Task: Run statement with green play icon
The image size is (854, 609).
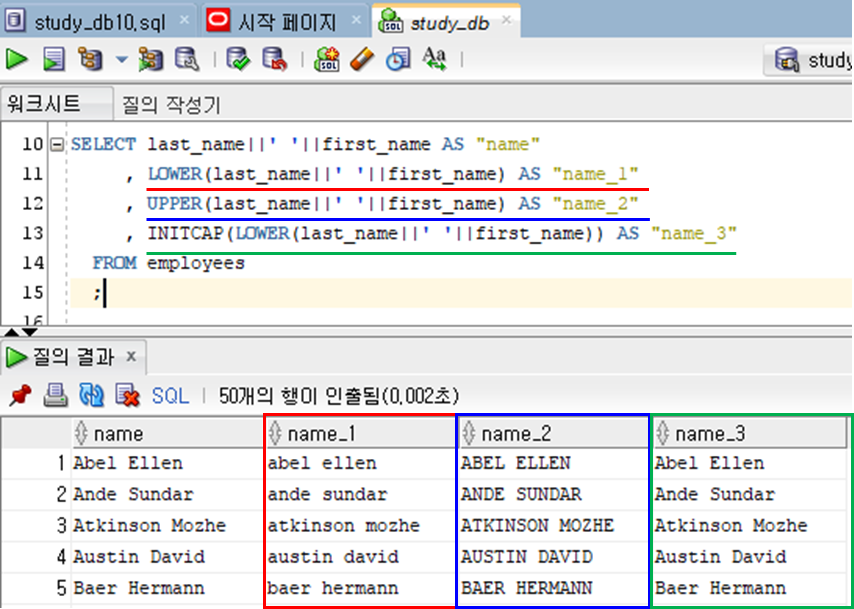Action: 17,59
